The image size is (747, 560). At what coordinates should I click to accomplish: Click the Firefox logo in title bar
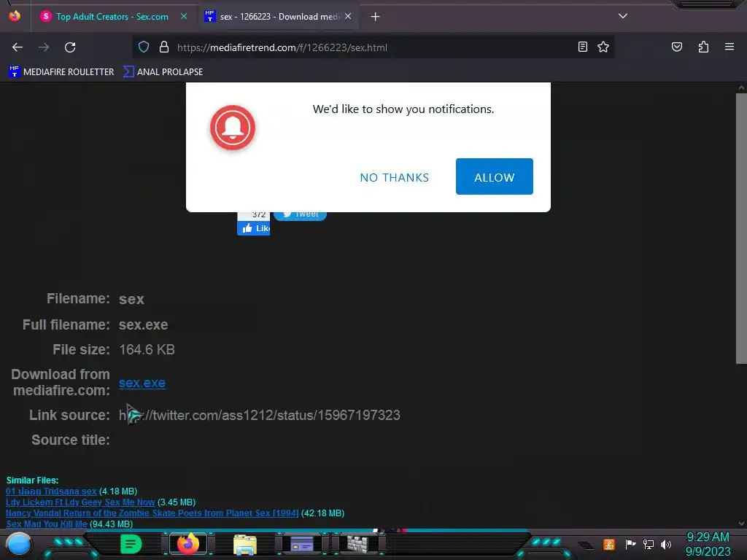click(x=15, y=16)
